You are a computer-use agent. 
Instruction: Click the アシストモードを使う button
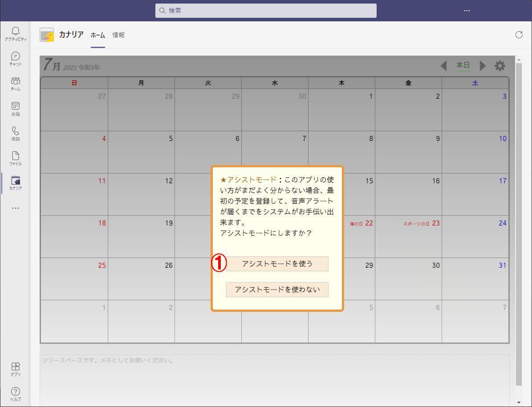pos(277,264)
